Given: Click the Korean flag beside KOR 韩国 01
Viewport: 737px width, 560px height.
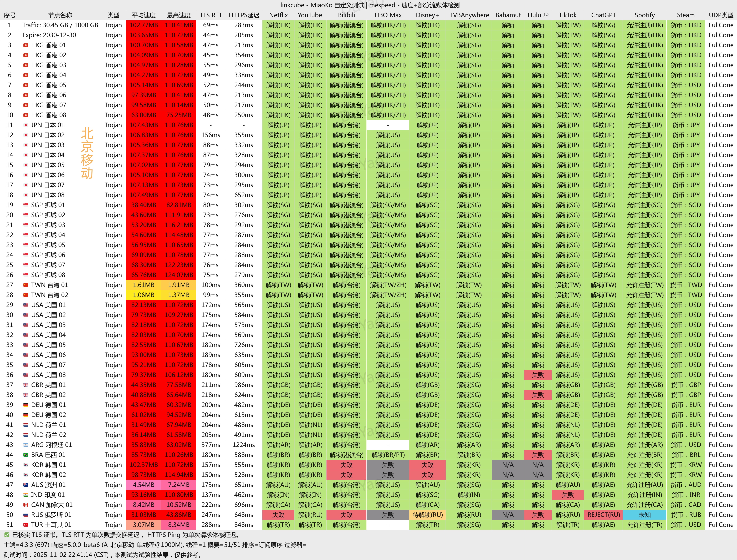Looking at the screenshot, I should 26,465.
